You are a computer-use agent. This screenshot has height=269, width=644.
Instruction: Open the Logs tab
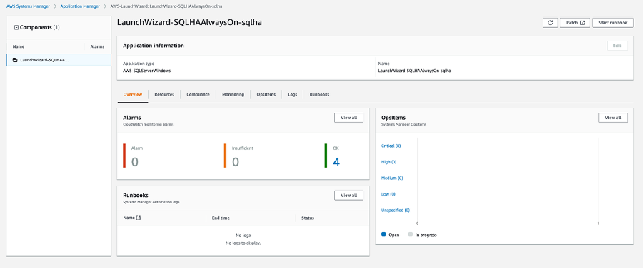[293, 94]
